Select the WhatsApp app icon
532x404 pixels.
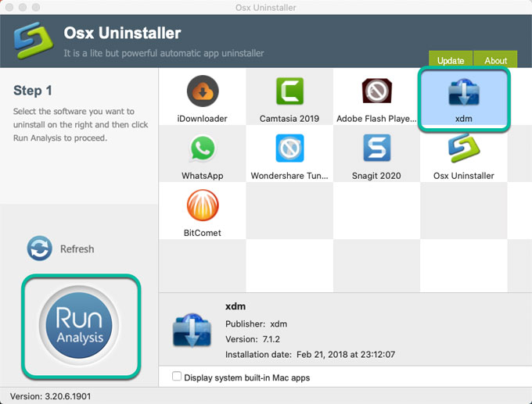[203, 148]
